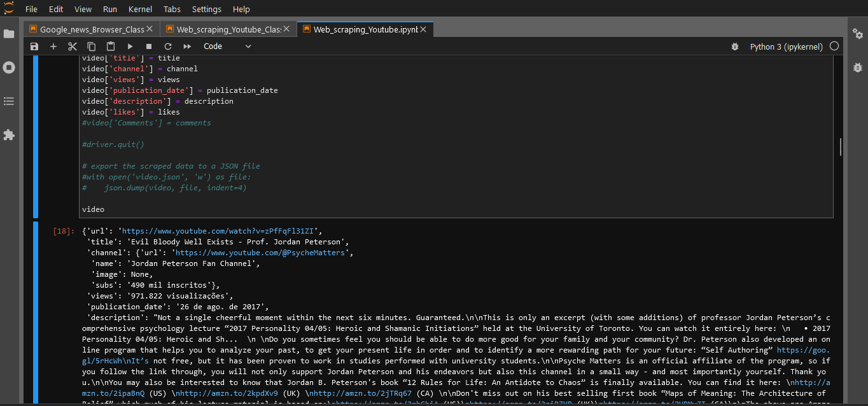
Task: Paste cells from the clipboard
Action: coord(110,46)
